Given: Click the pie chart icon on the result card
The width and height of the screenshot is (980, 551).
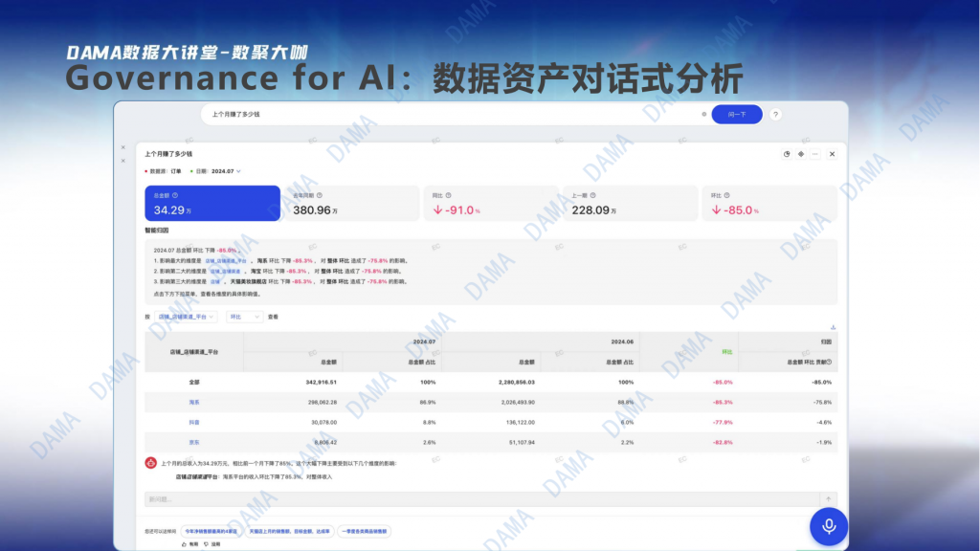Looking at the screenshot, I should [x=787, y=154].
